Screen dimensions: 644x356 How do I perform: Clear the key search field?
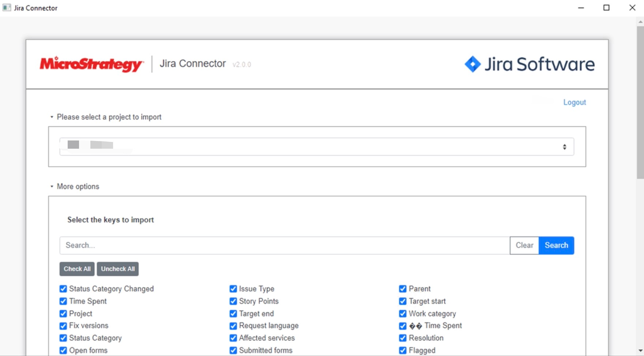524,245
